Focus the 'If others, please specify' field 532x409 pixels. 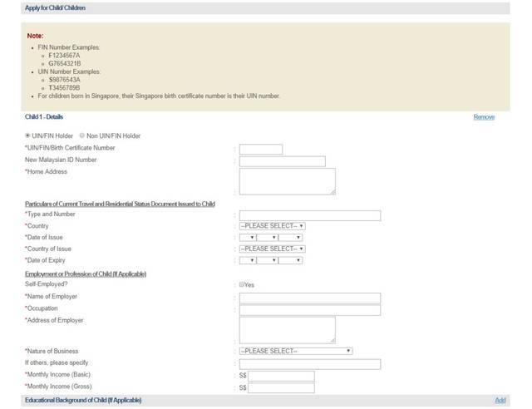[309, 364]
